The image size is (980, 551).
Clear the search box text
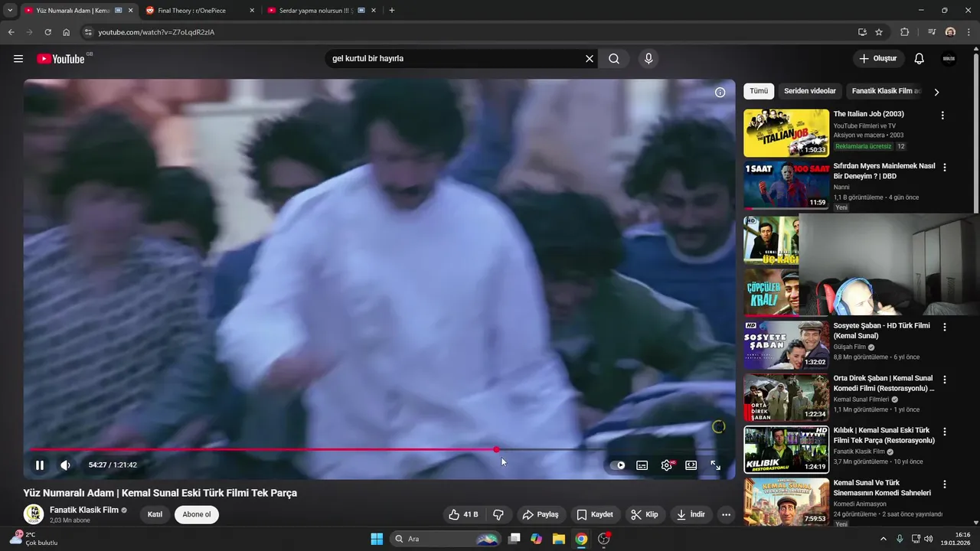tap(590, 59)
